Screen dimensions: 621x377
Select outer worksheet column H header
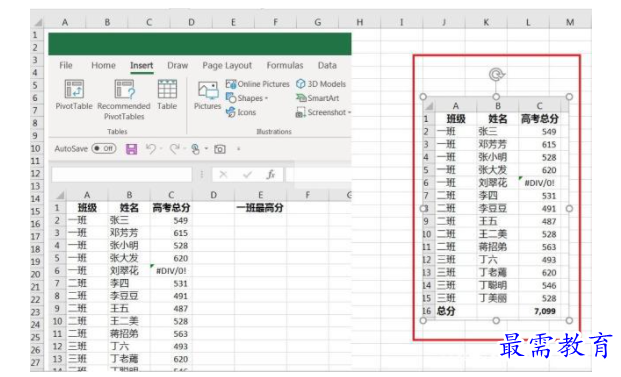(360, 23)
